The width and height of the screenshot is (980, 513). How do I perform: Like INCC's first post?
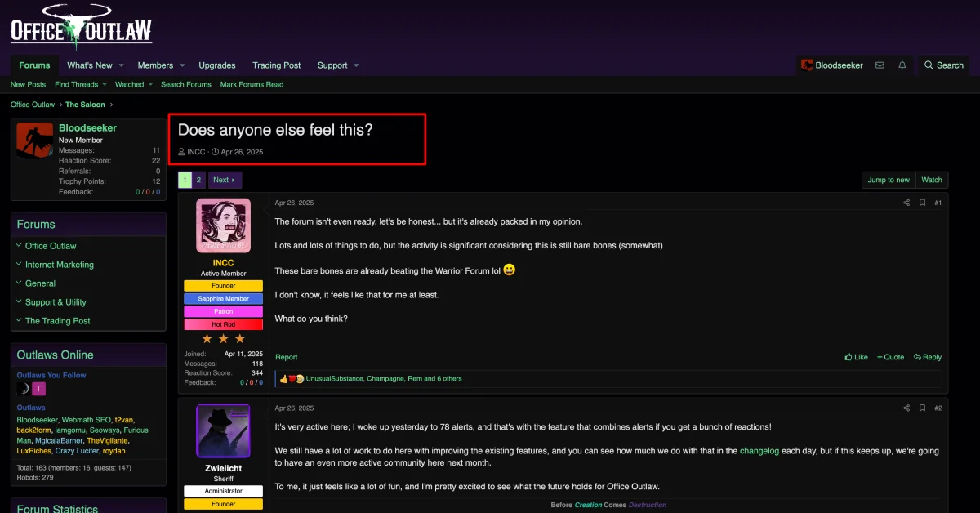coord(857,357)
